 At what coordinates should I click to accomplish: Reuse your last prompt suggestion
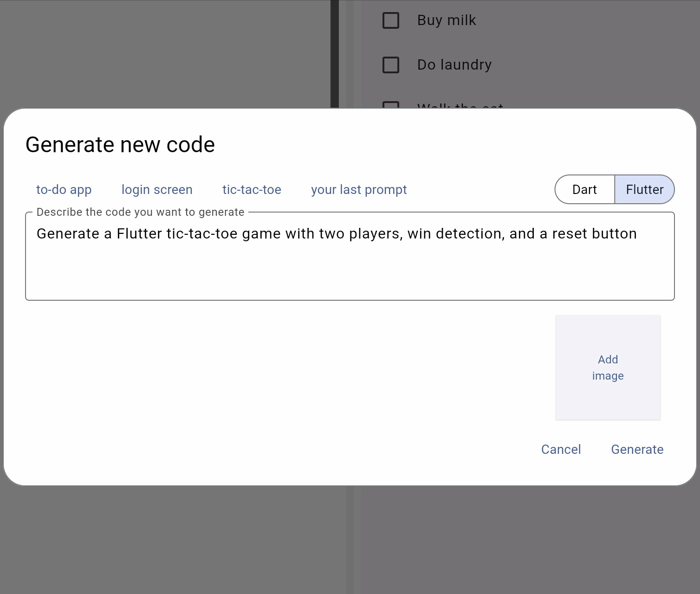(x=359, y=189)
